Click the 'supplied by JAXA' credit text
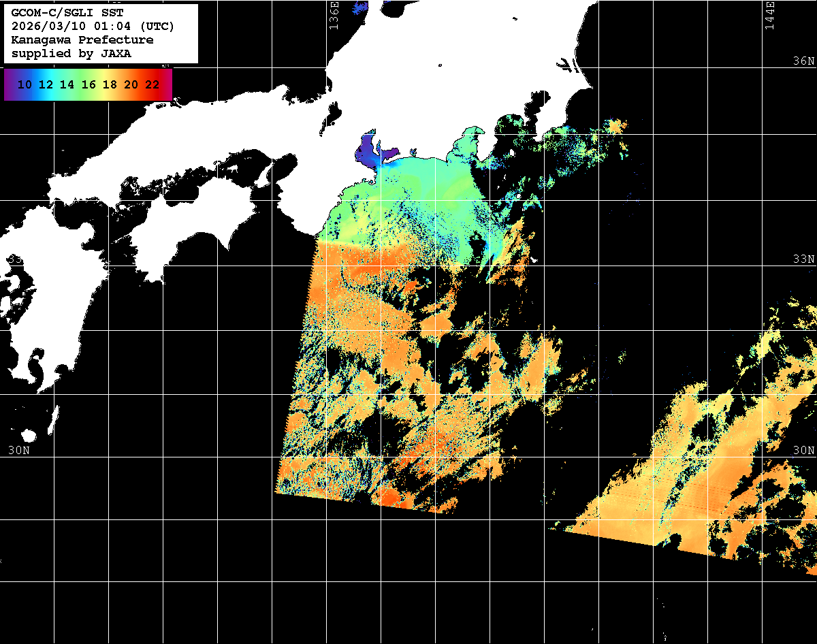Image resolution: width=817 pixels, height=644 pixels. 71,54
